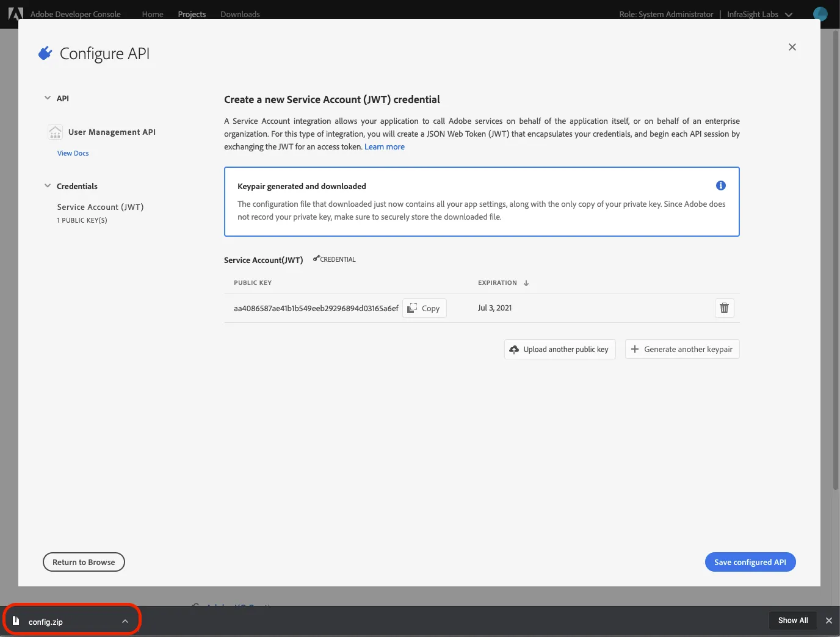Click the Jul 3, 2021 expiration date
The width and height of the screenshot is (840, 637).
tap(495, 308)
